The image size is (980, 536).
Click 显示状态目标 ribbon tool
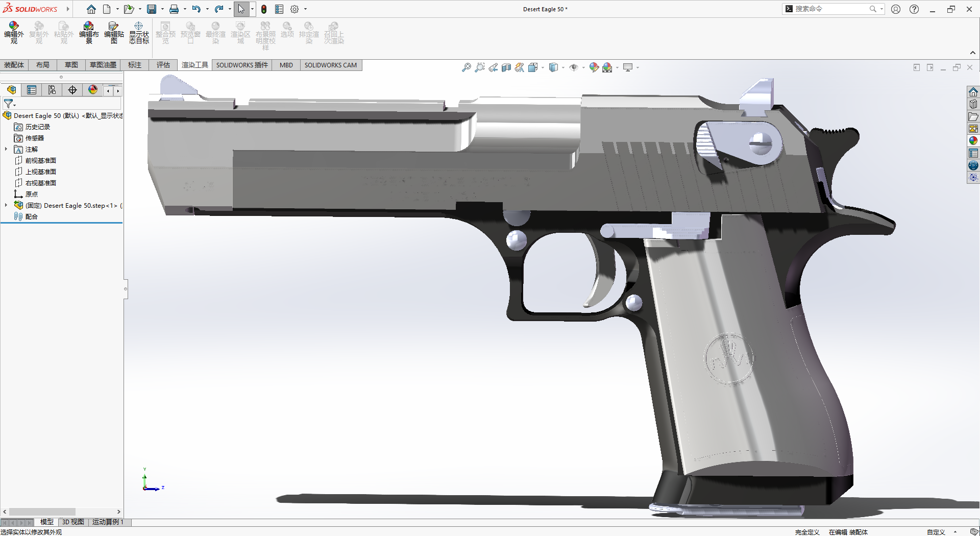click(x=139, y=33)
